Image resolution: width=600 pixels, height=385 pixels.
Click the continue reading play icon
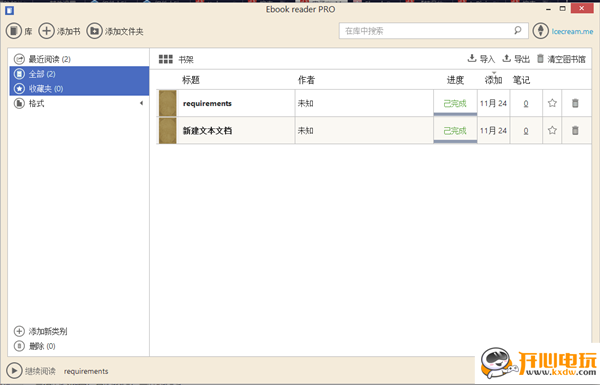(x=14, y=371)
